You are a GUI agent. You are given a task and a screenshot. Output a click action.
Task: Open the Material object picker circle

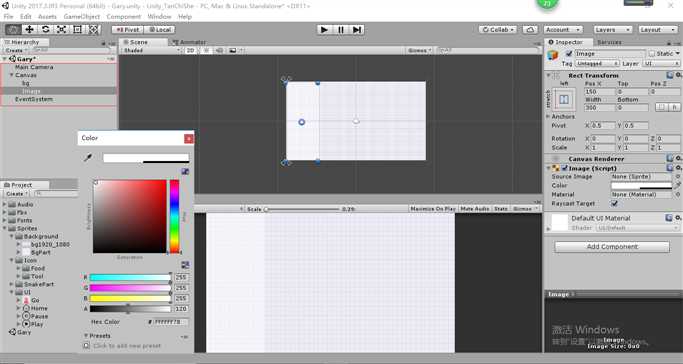click(x=677, y=195)
